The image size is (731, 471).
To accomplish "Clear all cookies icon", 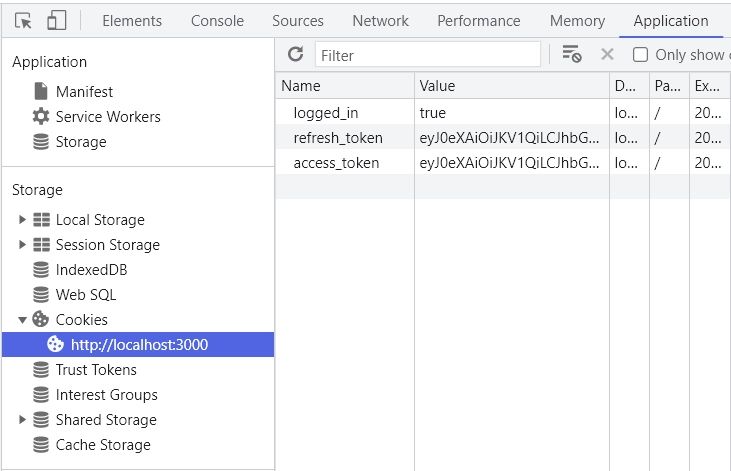I will coord(572,54).
